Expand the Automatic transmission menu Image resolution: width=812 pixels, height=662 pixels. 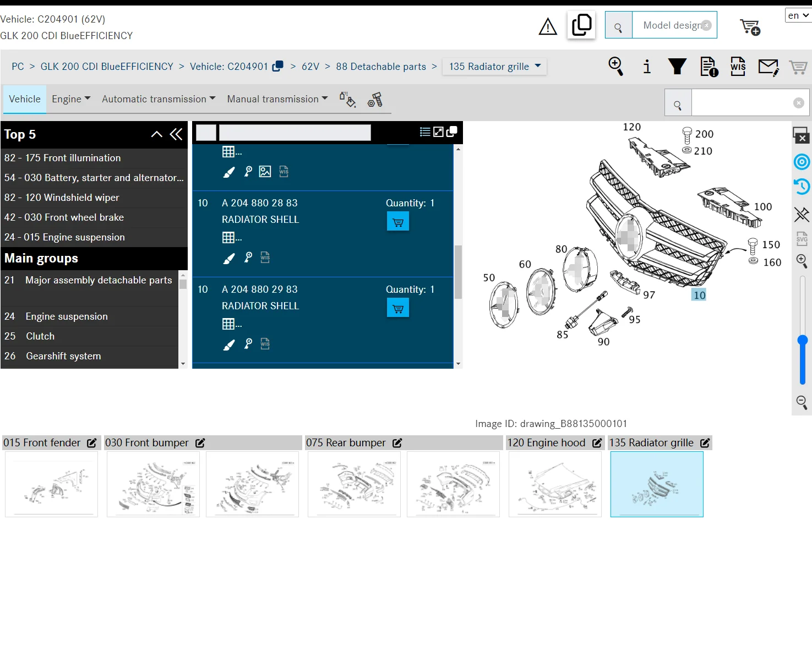pyautogui.click(x=159, y=99)
